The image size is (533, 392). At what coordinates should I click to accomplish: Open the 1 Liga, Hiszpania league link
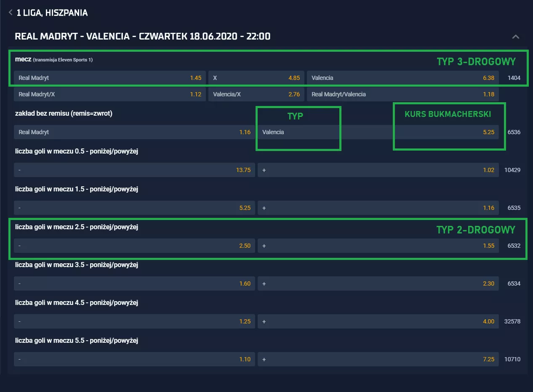52,13
